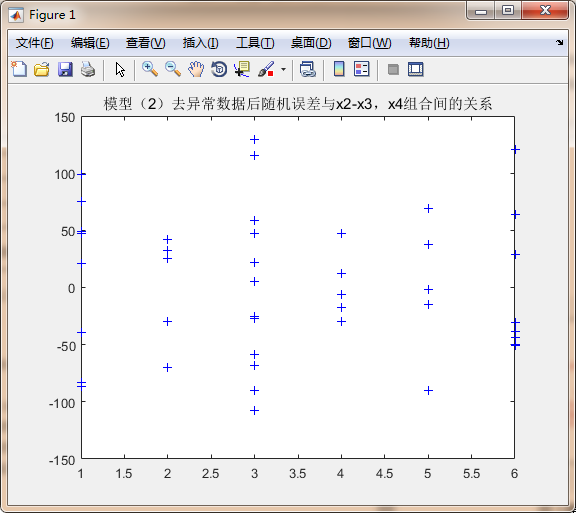This screenshot has height=513, width=576.
Task: Expand the brush color dropdown arrow
Action: click(x=283, y=69)
